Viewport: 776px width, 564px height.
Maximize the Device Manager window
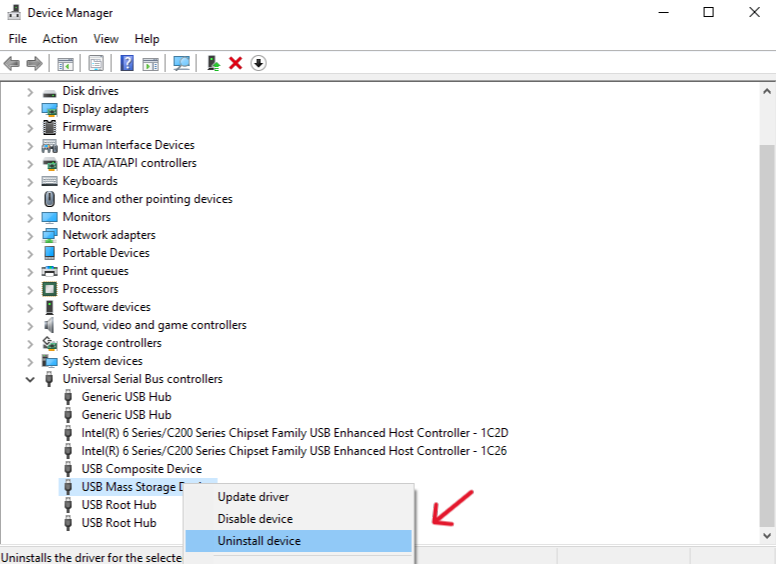tap(709, 12)
